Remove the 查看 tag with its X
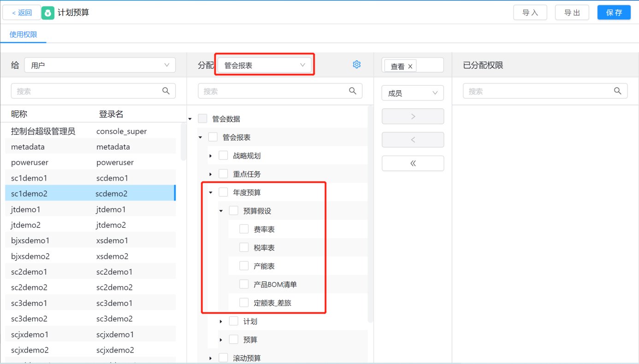Image resolution: width=639 pixels, height=364 pixels. pyautogui.click(x=410, y=66)
